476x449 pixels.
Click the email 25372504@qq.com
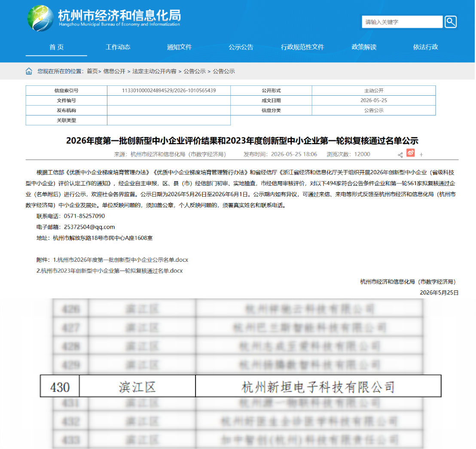(x=89, y=227)
